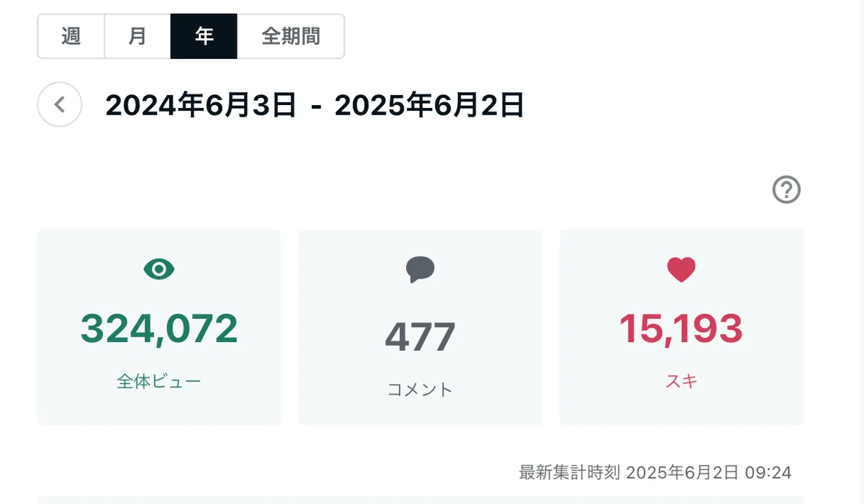
Task: Open the total views stat card
Action: click(x=159, y=327)
